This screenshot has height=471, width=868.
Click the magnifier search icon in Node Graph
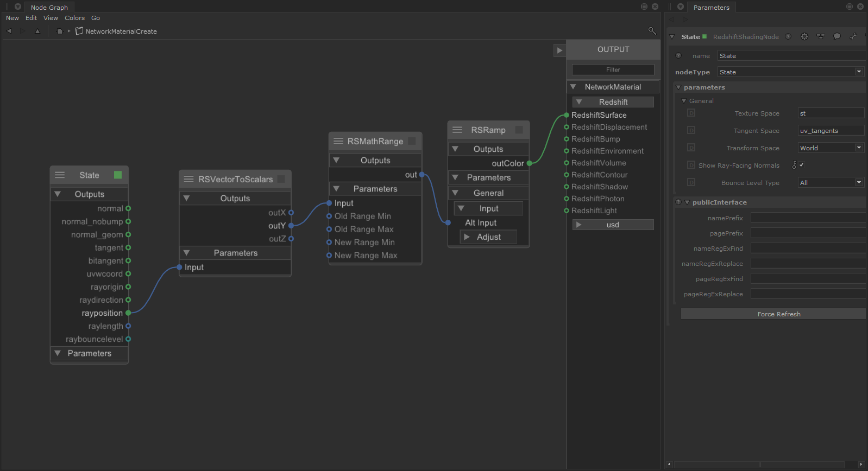[652, 31]
